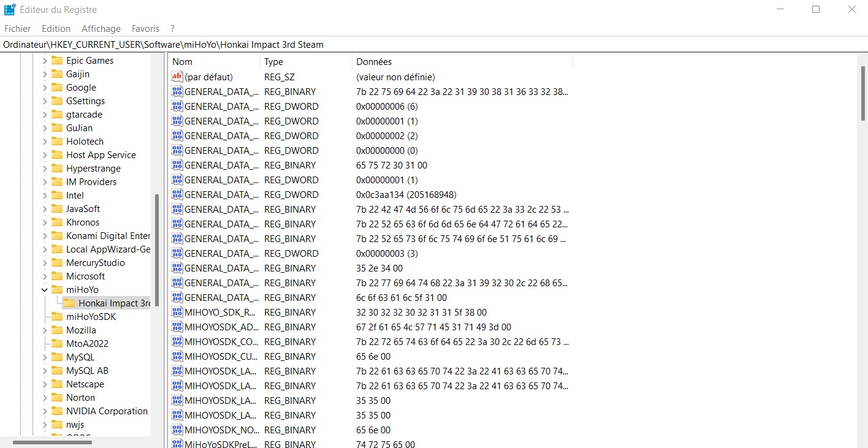Screen dimensions: 868x448
Task: Click the Registry Editor app icon in title bar
Action: (10, 10)
